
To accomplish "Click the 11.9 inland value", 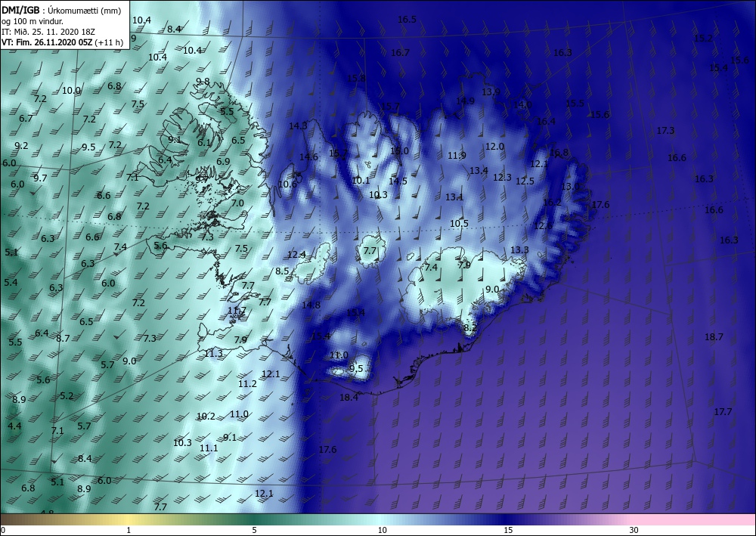I will (x=457, y=156).
